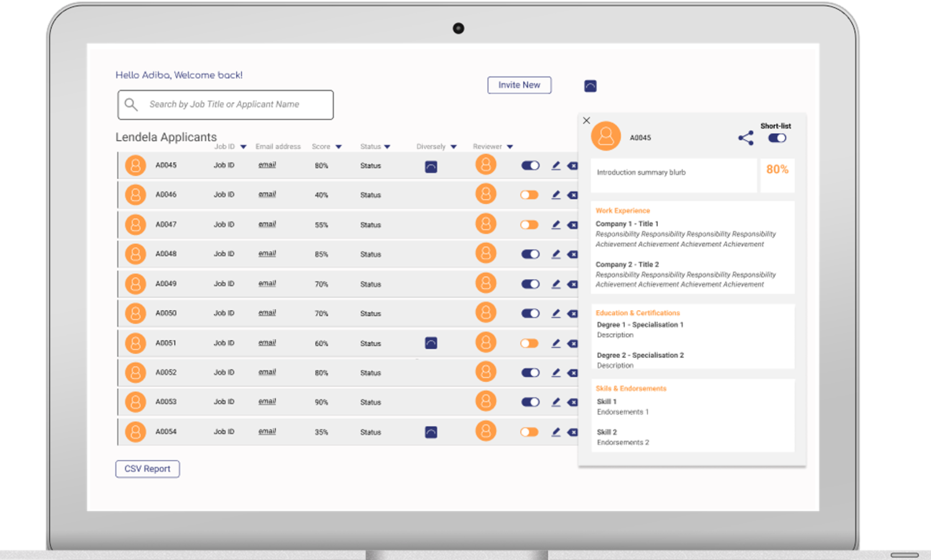Click the profile avatar of applicant A0047
Image resolution: width=931 pixels, height=560 pixels.
coord(135,224)
